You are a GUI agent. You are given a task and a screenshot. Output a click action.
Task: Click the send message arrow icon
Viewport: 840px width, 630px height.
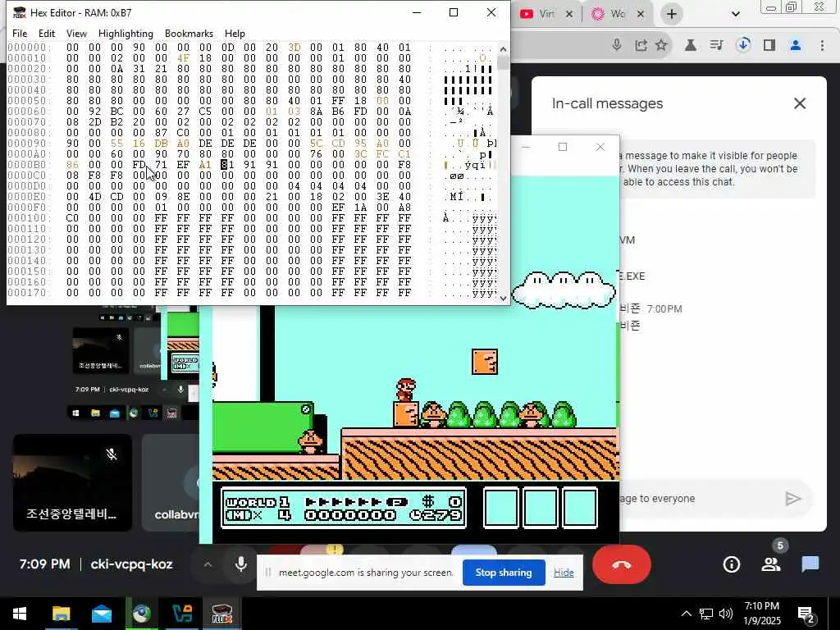793,499
